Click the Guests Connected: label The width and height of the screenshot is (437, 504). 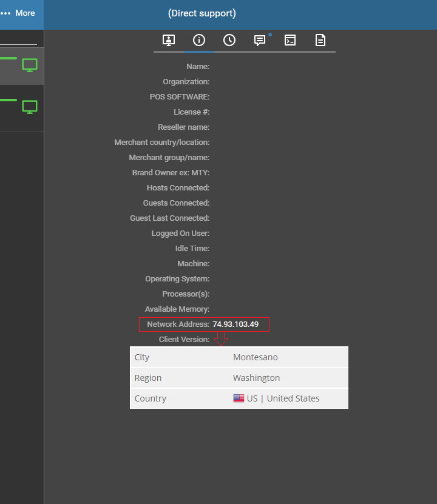(176, 203)
